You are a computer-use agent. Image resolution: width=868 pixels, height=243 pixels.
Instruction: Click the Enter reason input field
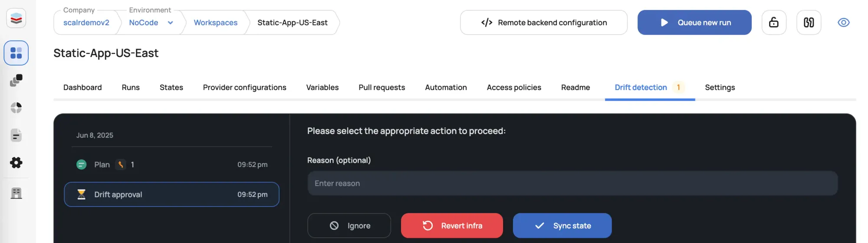point(572,183)
